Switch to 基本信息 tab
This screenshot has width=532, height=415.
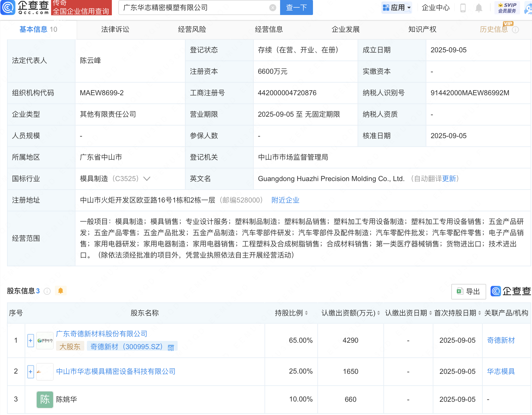tap(38, 29)
